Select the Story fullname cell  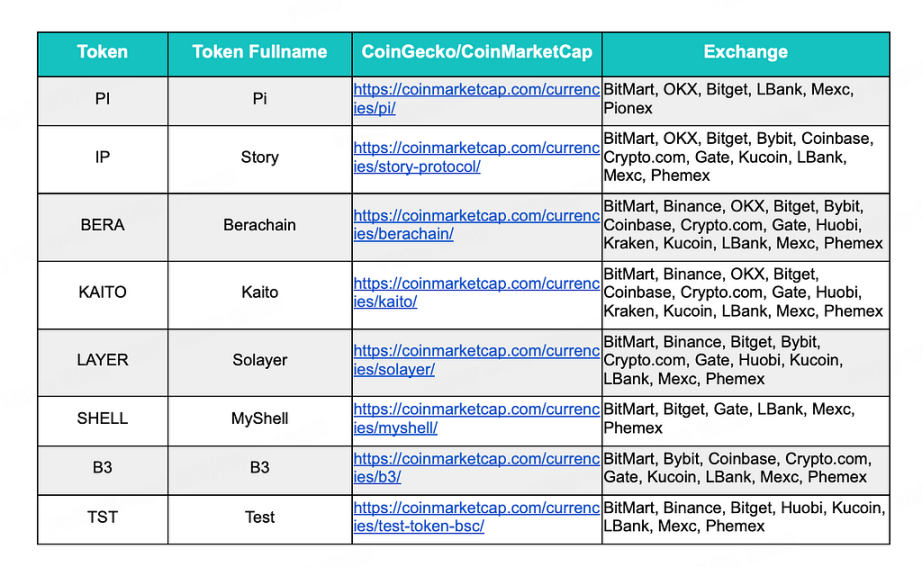[259, 158]
